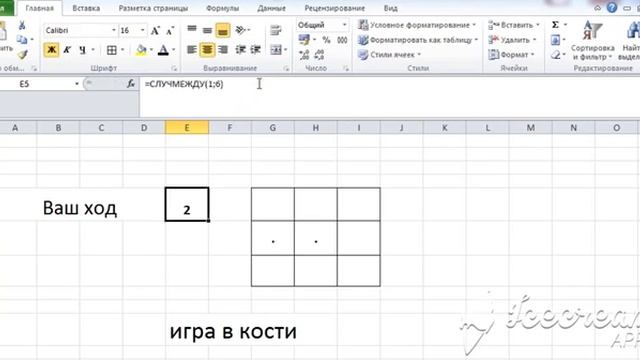
Task: Switch to Данные ribbon tab
Action: [x=271, y=8]
